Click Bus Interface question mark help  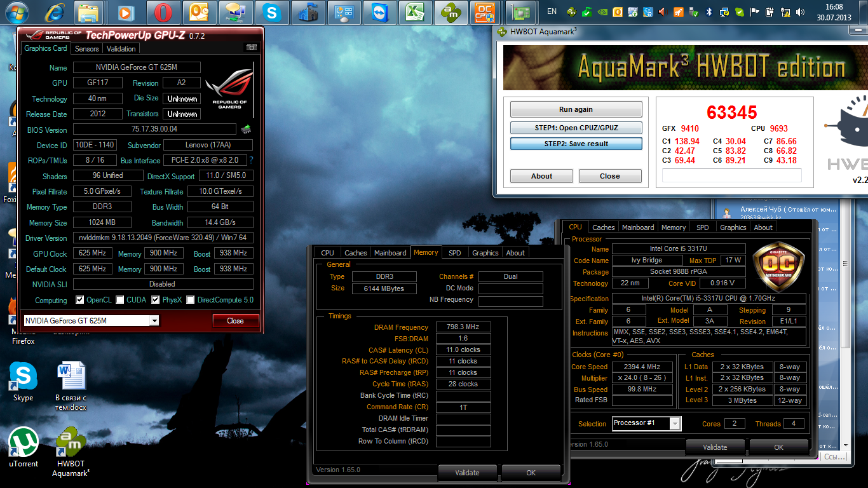tap(251, 160)
